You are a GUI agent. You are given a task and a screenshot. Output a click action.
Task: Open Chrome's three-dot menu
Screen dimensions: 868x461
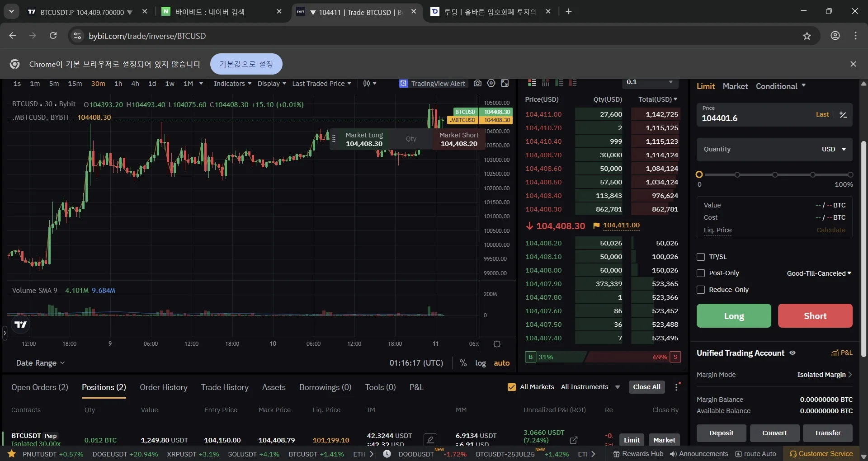pyautogui.click(x=855, y=36)
